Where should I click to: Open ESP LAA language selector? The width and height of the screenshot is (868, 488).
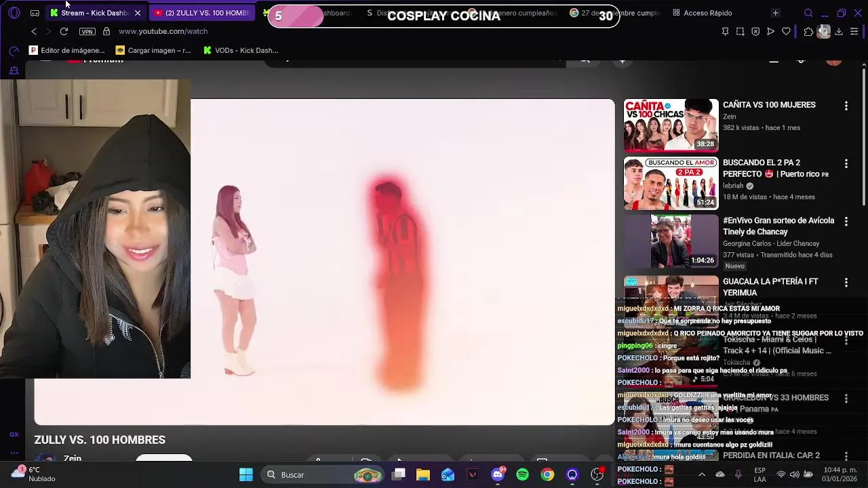point(760,474)
